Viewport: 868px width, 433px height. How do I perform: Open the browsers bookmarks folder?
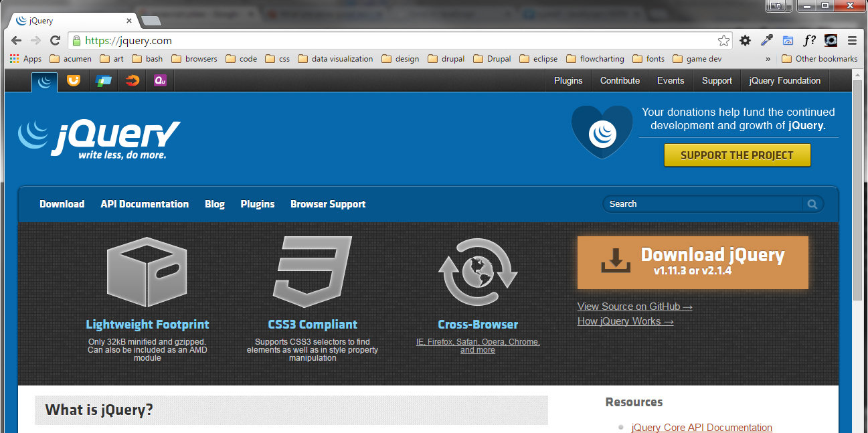195,59
